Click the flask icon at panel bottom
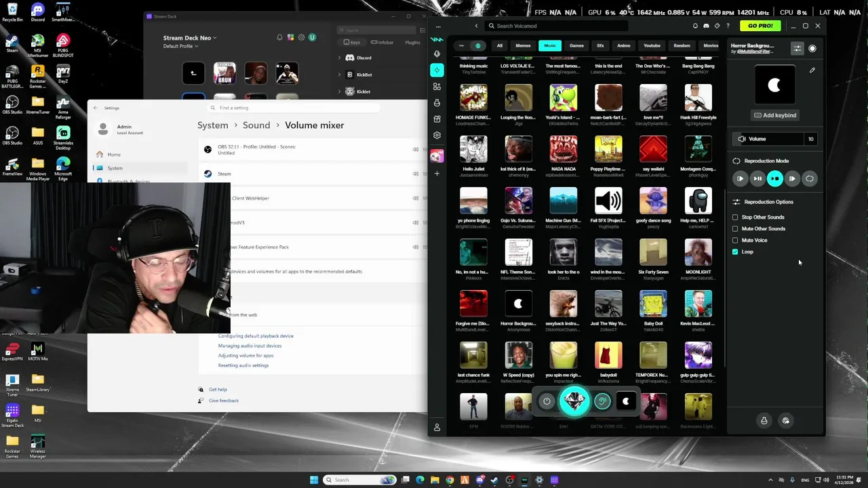Viewport: 868px width, 488px height. click(x=764, y=421)
